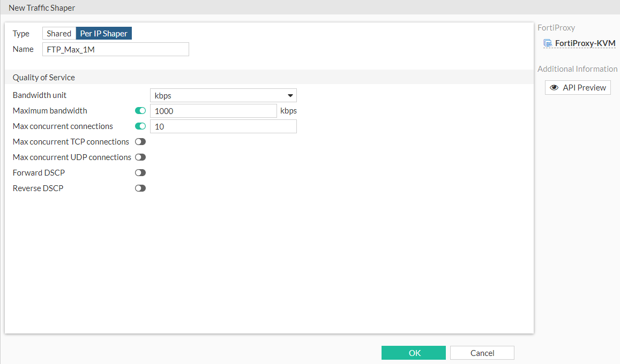Screen dimensions: 620x364
Task: Switch to the Shared shaper type
Action: (58, 33)
